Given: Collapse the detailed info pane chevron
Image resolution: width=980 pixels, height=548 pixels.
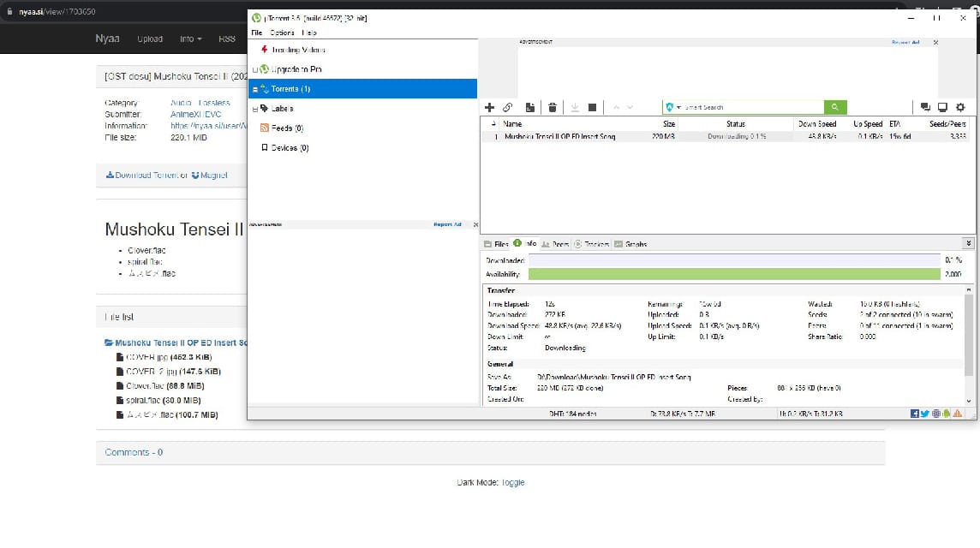Looking at the screenshot, I should (x=968, y=244).
